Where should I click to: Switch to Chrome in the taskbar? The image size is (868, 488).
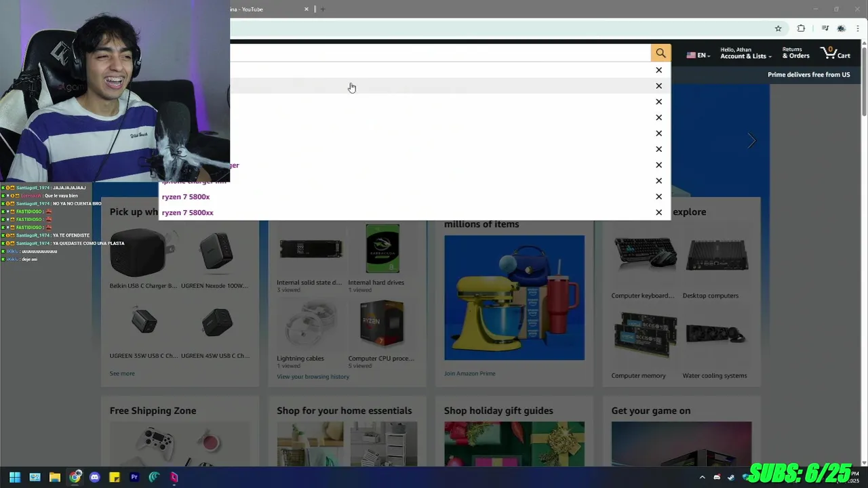point(75,477)
